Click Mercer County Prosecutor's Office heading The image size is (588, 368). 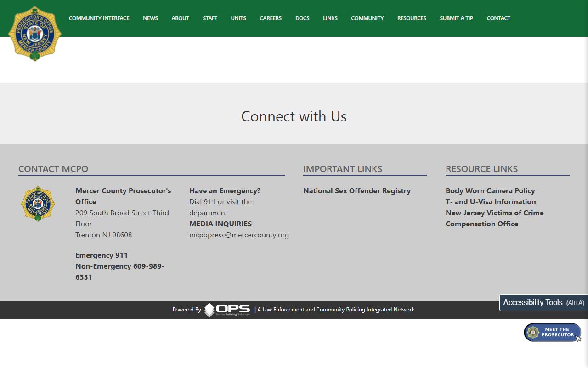click(x=123, y=196)
